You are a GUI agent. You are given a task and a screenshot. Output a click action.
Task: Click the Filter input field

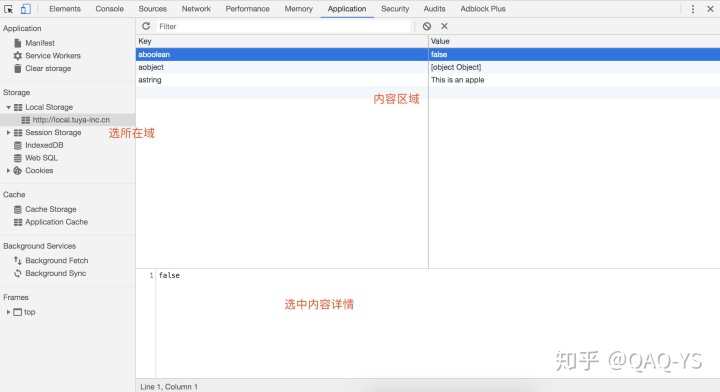point(283,27)
